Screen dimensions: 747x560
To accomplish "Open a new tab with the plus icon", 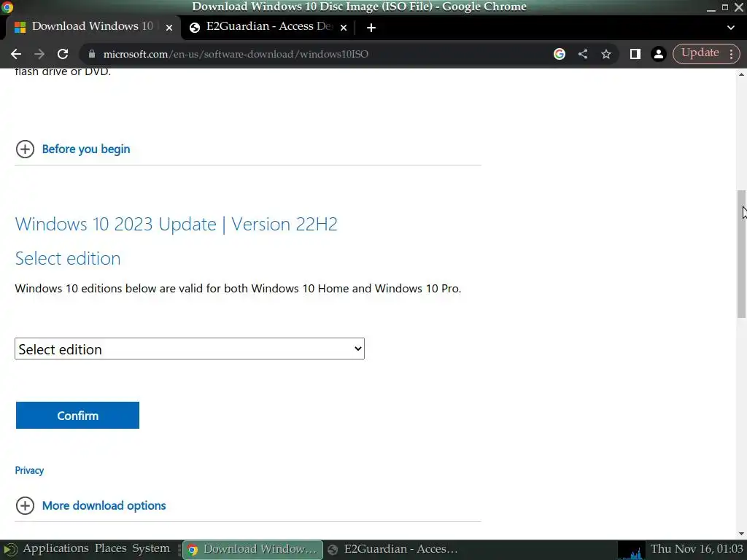I will point(371,28).
